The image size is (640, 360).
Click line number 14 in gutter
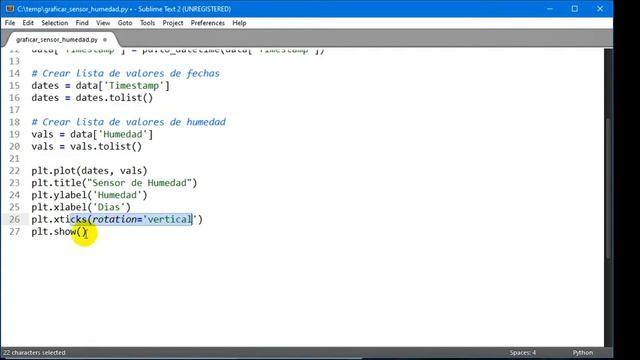tap(14, 73)
